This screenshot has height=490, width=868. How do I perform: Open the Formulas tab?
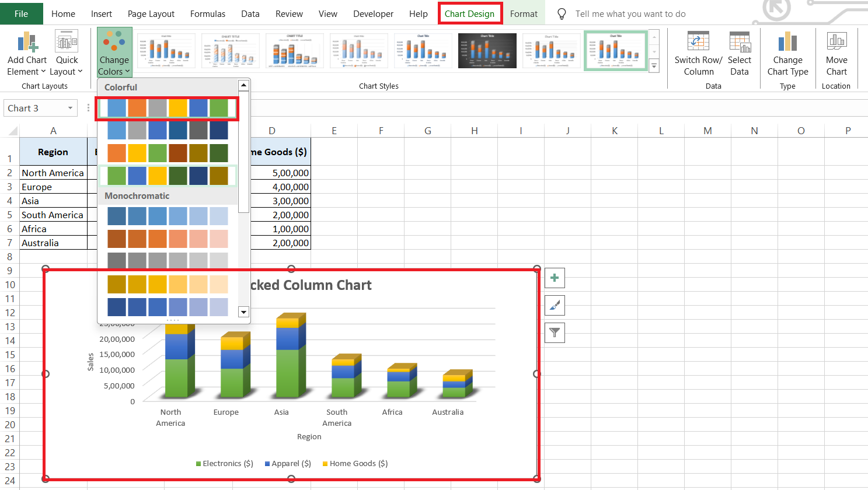[x=208, y=13]
